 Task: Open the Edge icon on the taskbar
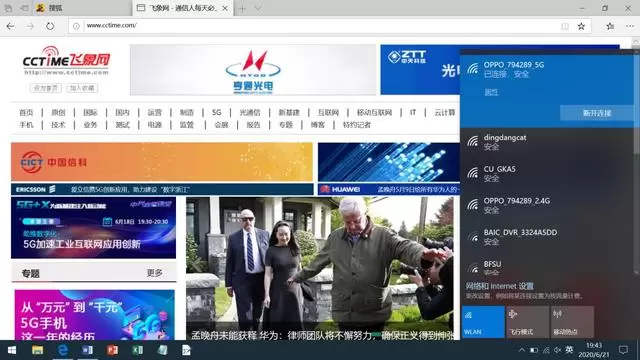pos(62,350)
